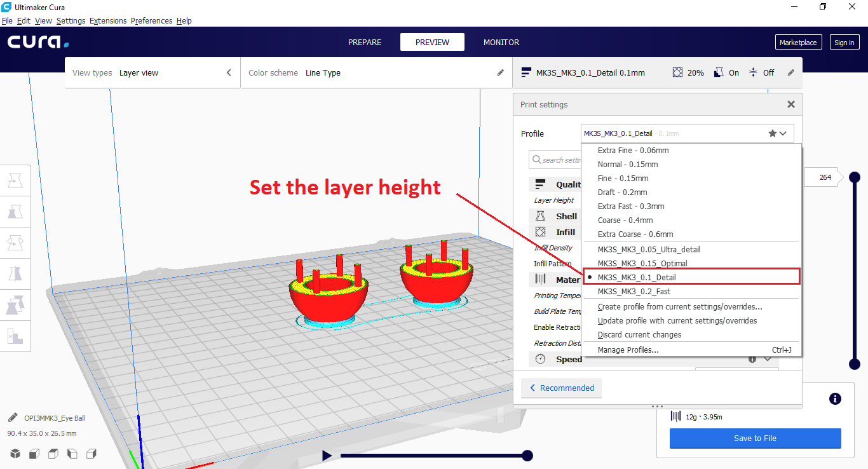Click the pencil icon in Color scheme bar
Screen dimensions: 868x469
pyautogui.click(x=501, y=73)
